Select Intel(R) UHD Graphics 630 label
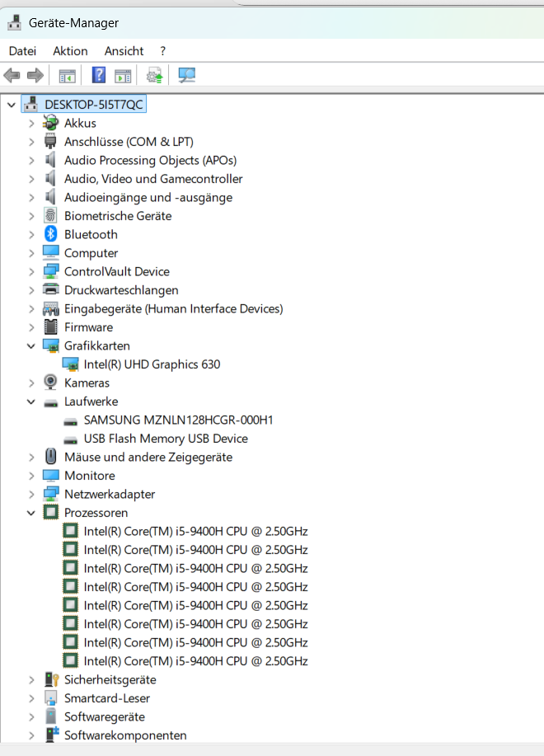 tap(152, 364)
